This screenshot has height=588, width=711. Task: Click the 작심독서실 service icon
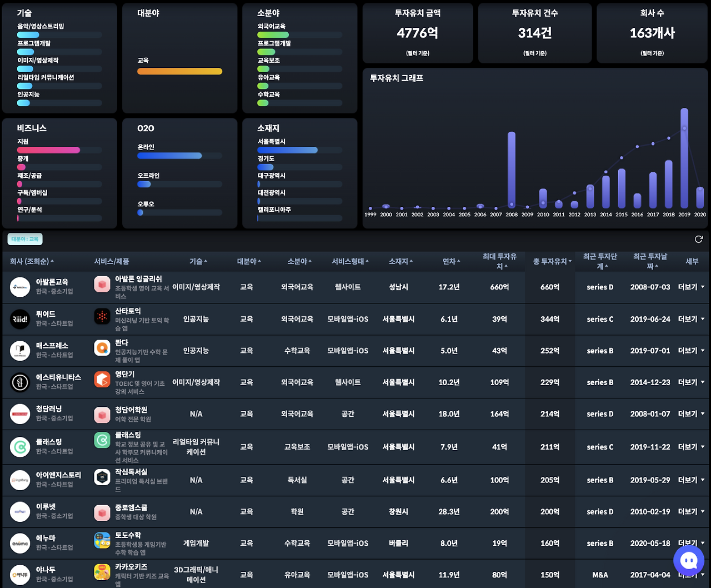[102, 477]
